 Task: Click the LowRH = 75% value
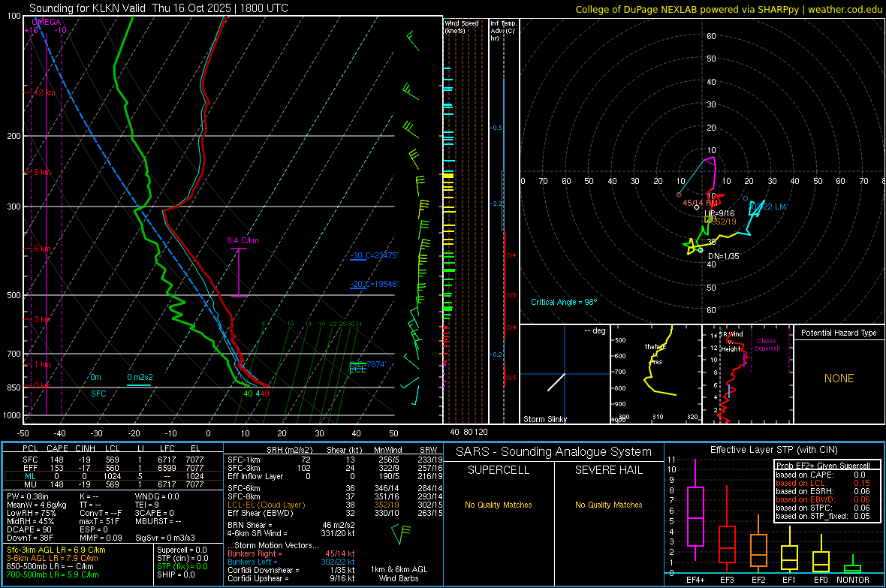tap(31, 513)
